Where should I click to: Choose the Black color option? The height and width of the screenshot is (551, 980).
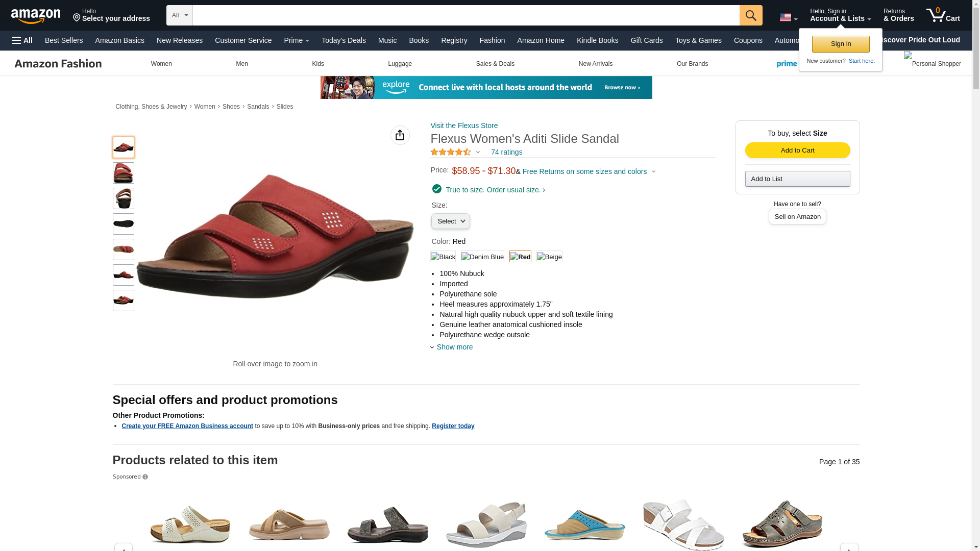[x=443, y=257]
